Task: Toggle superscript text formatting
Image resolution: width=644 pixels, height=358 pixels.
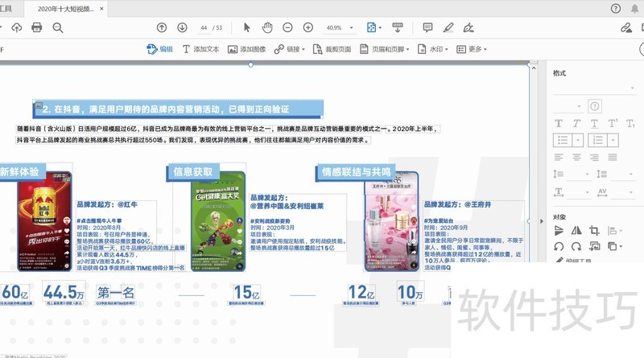Action: pos(613,124)
